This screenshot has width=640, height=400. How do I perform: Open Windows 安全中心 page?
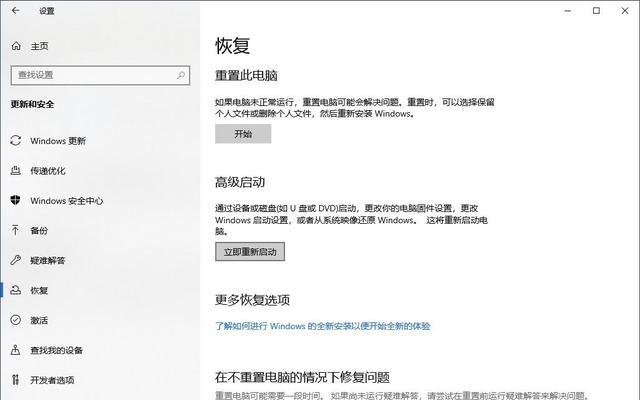tap(67, 200)
